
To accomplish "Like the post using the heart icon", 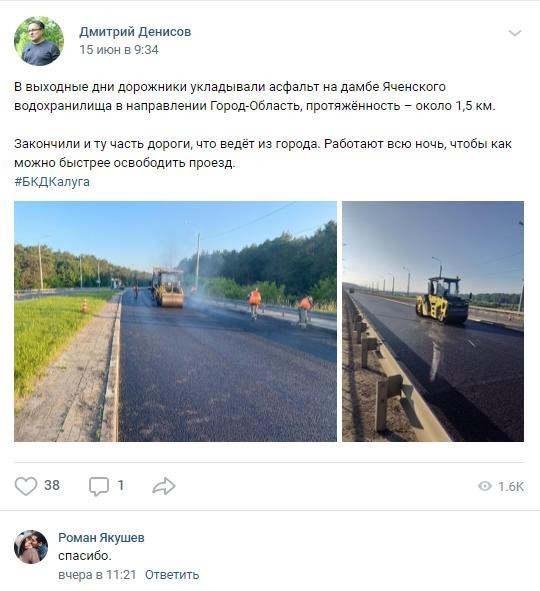I will click(x=26, y=486).
